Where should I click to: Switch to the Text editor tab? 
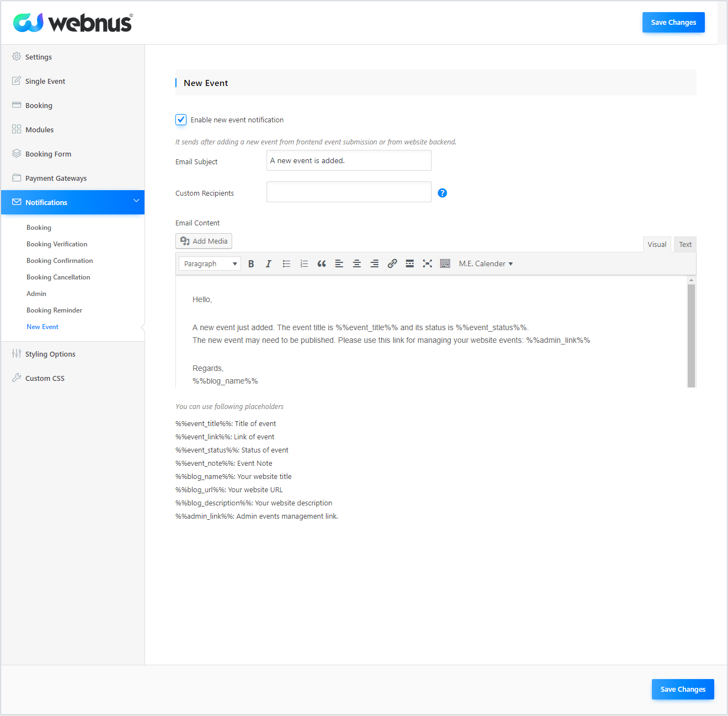pyautogui.click(x=685, y=244)
